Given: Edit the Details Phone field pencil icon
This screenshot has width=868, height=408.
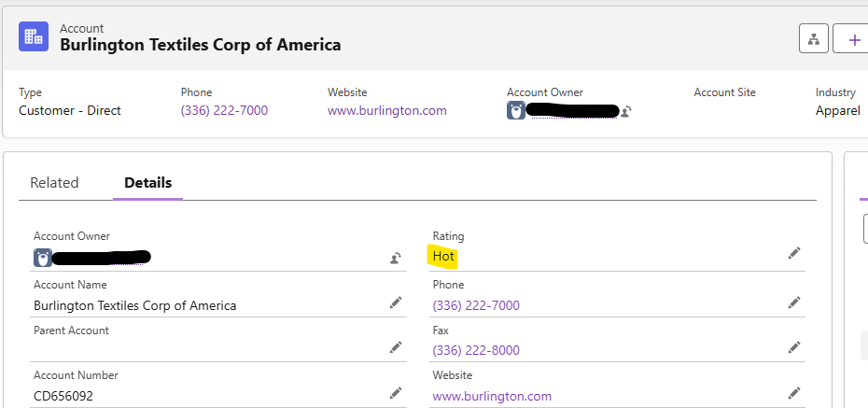Looking at the screenshot, I should click(x=794, y=302).
